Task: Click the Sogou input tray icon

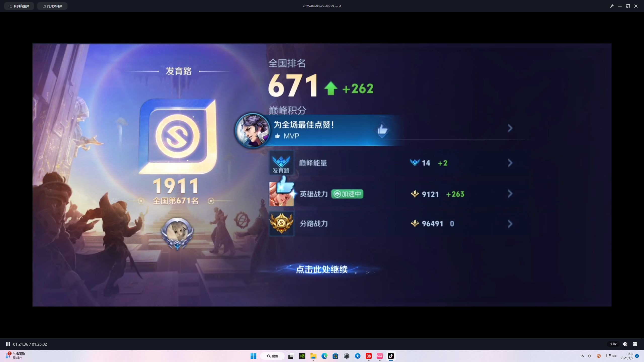Action: [599, 356]
